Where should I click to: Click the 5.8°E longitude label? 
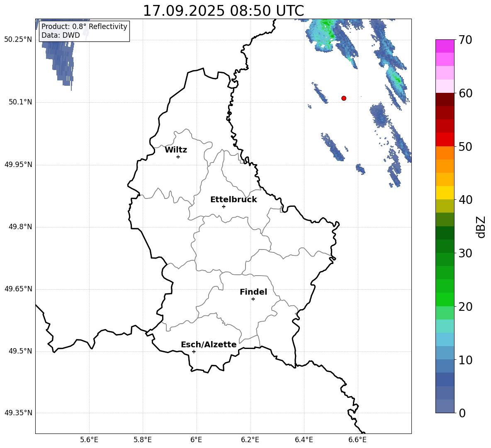click(x=143, y=440)
